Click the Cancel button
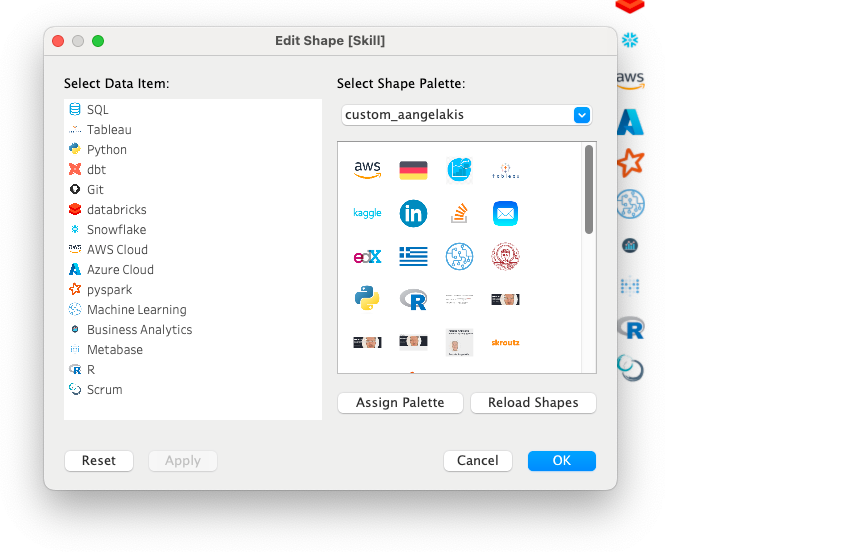Screen dimensions: 864x552 pyautogui.click(x=478, y=461)
